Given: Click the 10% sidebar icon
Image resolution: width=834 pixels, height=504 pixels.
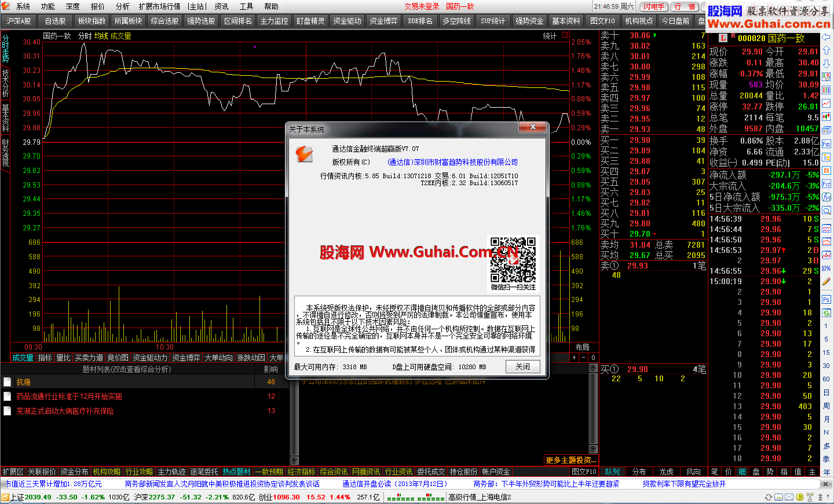Looking at the screenshot, I should [x=826, y=268].
